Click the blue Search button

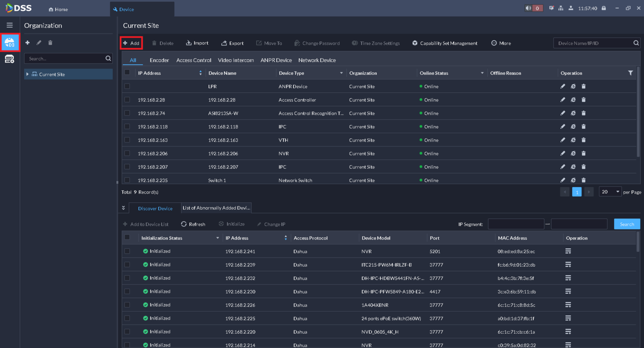tap(627, 224)
